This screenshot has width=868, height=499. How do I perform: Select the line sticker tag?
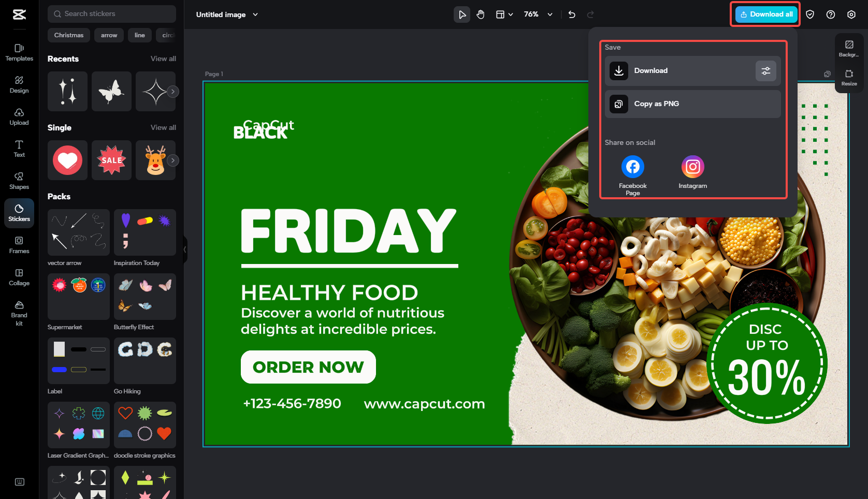(140, 35)
